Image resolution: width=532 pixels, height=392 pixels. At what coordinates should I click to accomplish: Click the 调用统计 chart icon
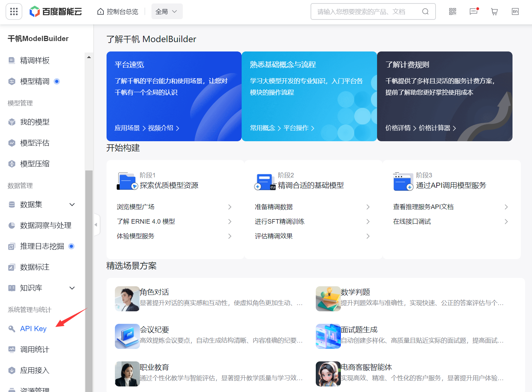coord(12,349)
